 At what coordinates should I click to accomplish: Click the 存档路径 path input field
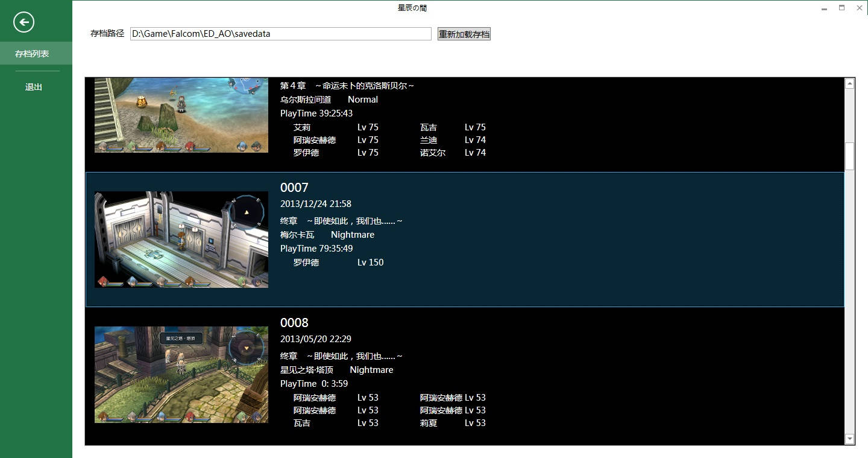point(281,34)
